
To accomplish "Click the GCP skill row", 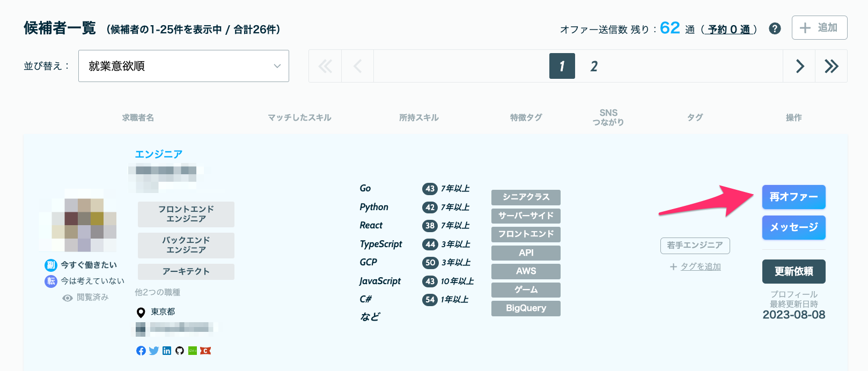I will click(x=416, y=262).
